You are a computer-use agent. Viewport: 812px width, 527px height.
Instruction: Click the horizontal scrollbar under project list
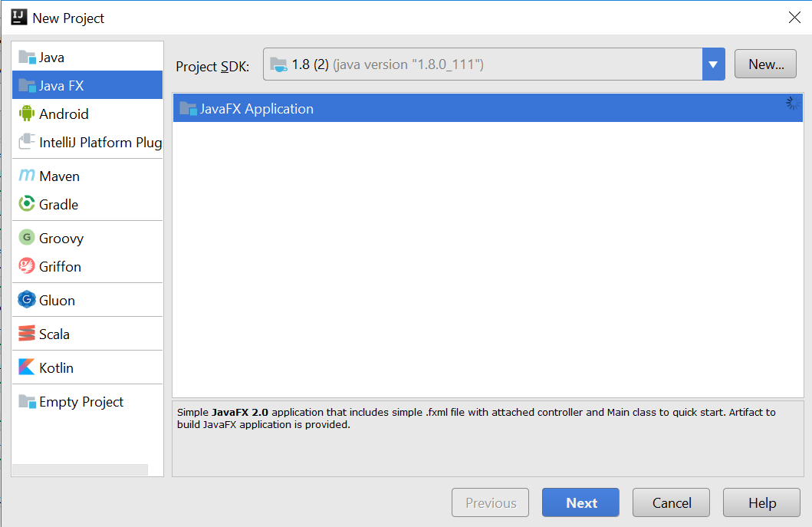81,469
